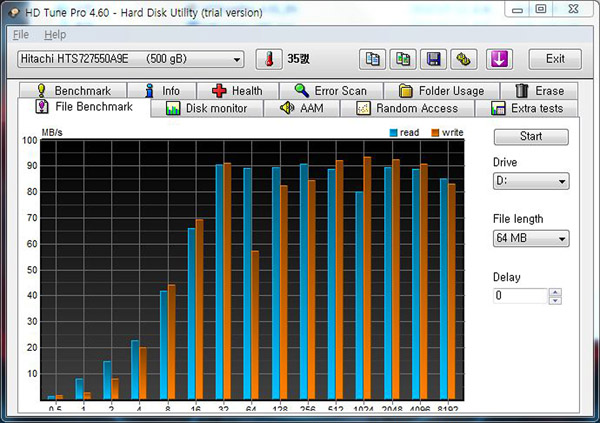Expand the Hitachi drive selection dropdown
Image resolution: width=600 pixels, height=423 pixels.
(130, 59)
